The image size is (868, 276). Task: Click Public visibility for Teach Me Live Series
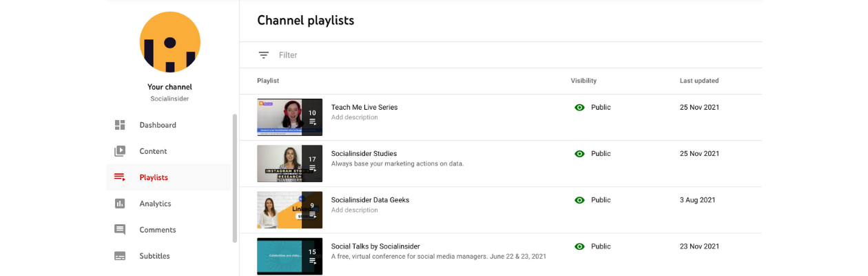click(x=601, y=108)
